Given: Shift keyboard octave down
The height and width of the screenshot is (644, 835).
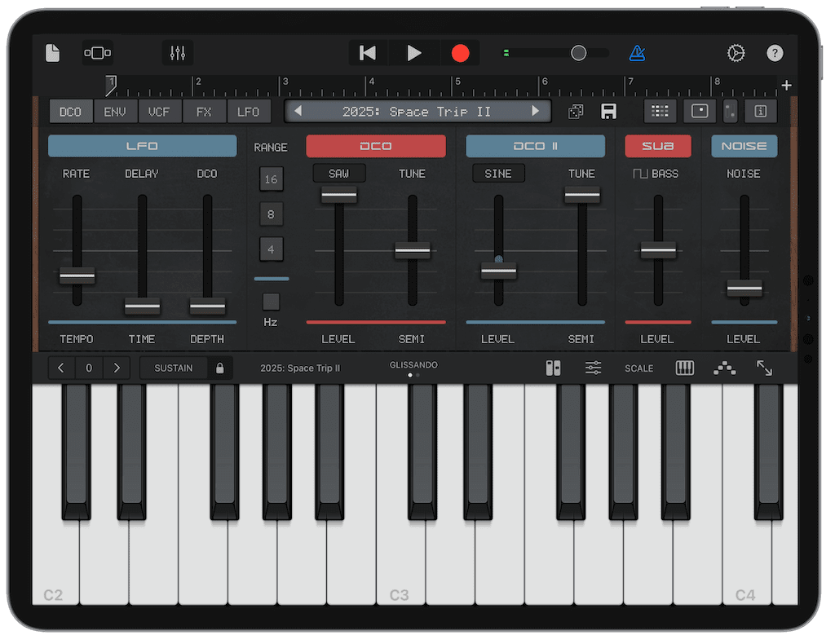Looking at the screenshot, I should [61, 368].
